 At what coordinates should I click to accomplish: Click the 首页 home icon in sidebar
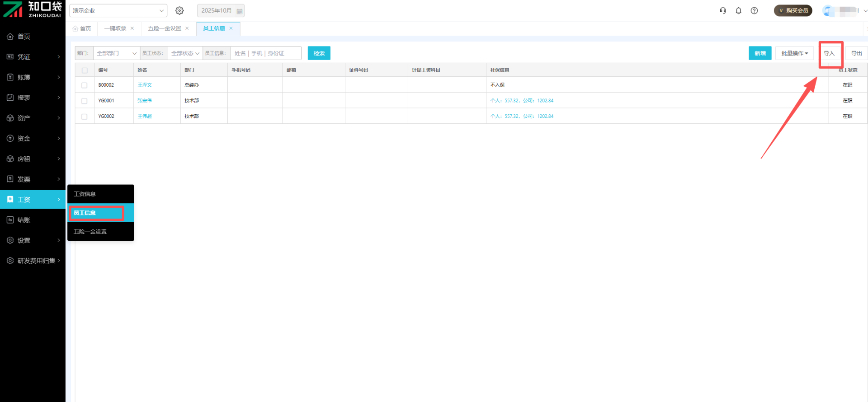point(10,37)
